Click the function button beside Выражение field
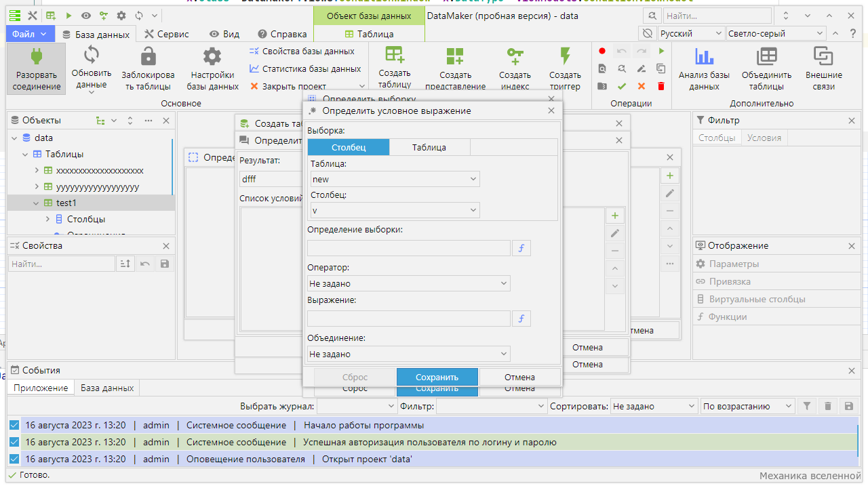 521,319
